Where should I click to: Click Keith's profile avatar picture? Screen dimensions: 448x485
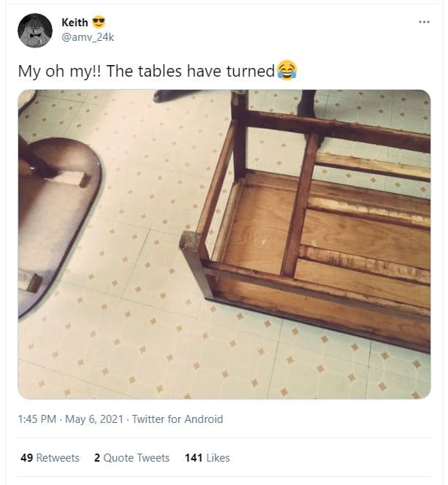pos(34,31)
